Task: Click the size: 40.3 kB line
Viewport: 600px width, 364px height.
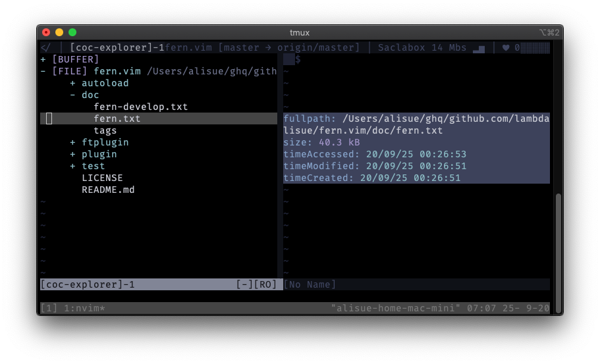Action: click(x=321, y=143)
